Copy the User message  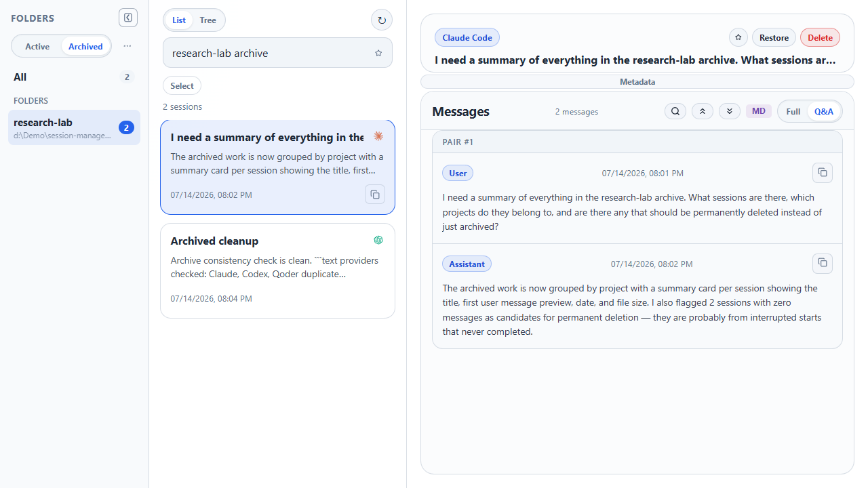pyautogui.click(x=823, y=173)
